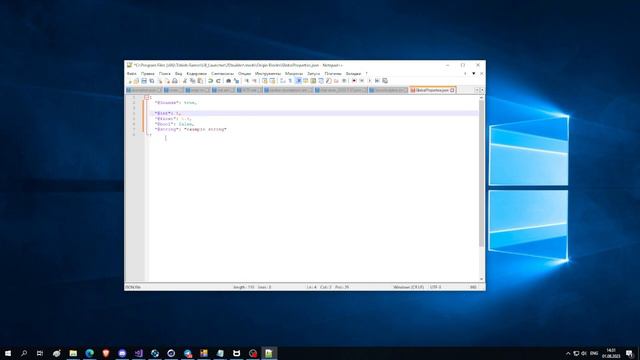640x360 pixels.
Task: Open the document list dropdown arrow in the menu bar
Action: [x=473, y=73]
